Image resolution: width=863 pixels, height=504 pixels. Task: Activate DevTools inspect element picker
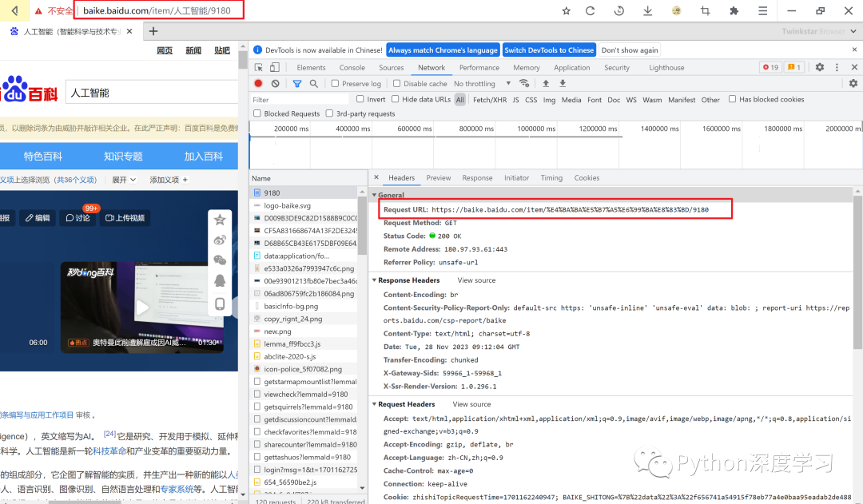259,67
